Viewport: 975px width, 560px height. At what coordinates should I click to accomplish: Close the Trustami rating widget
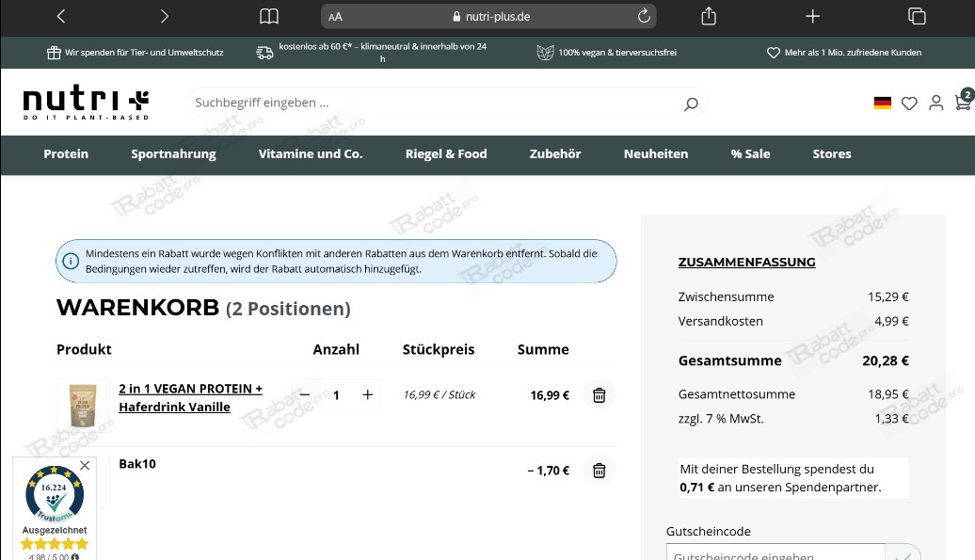(x=86, y=466)
